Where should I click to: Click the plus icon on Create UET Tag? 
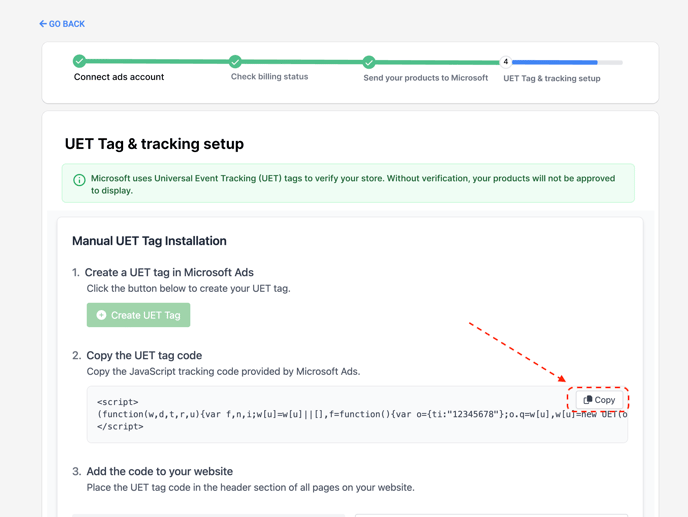pos(101,315)
